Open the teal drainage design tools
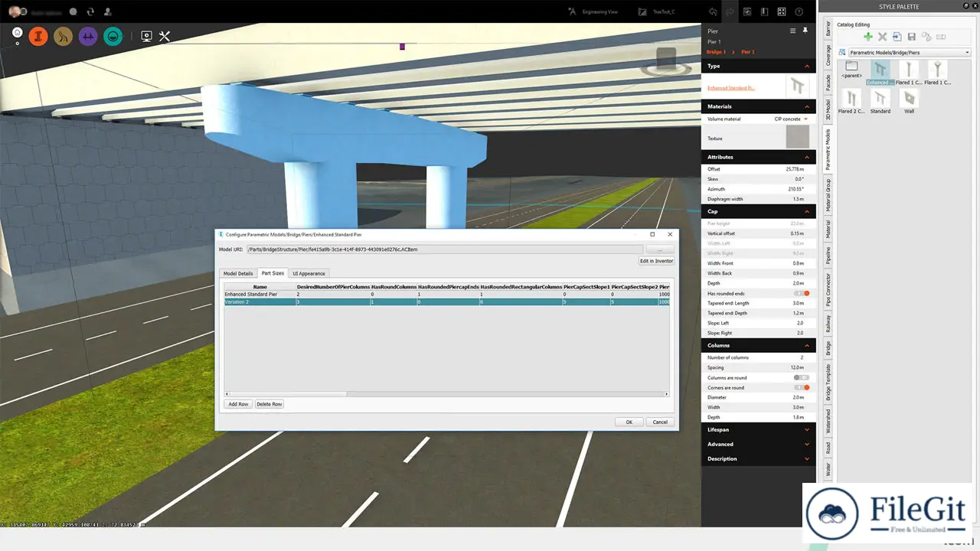 point(113,36)
